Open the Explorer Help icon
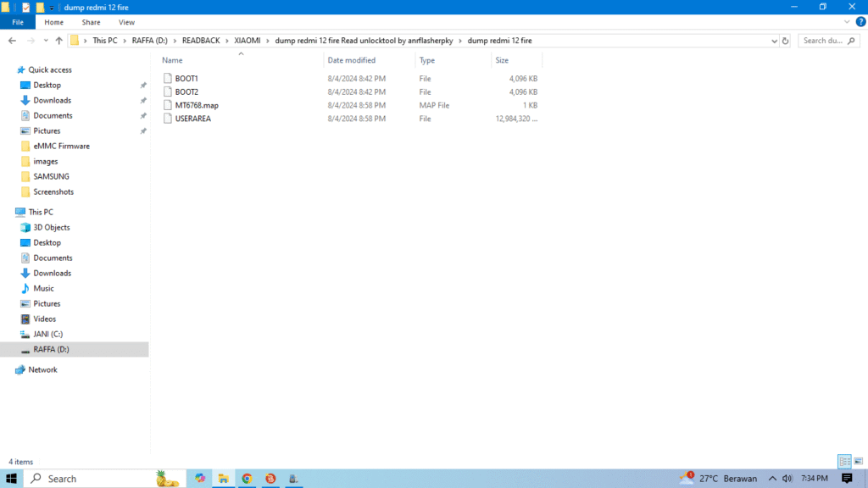868x488 pixels. (x=860, y=22)
